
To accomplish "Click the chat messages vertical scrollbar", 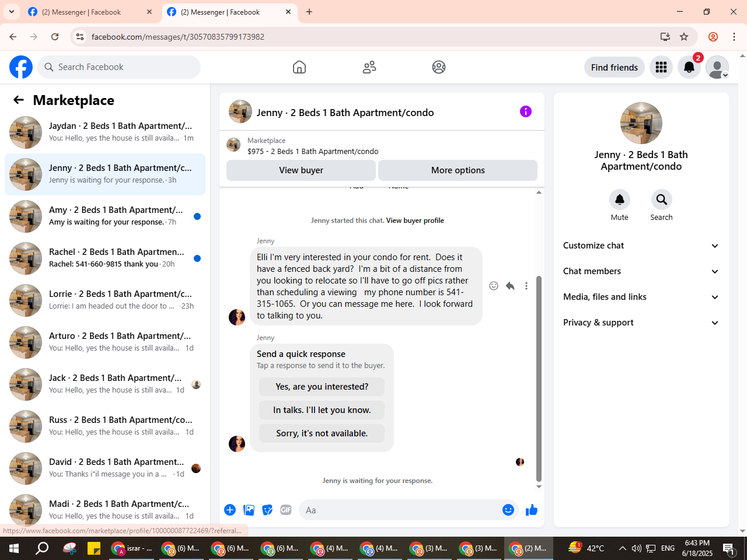I will coord(539,379).
